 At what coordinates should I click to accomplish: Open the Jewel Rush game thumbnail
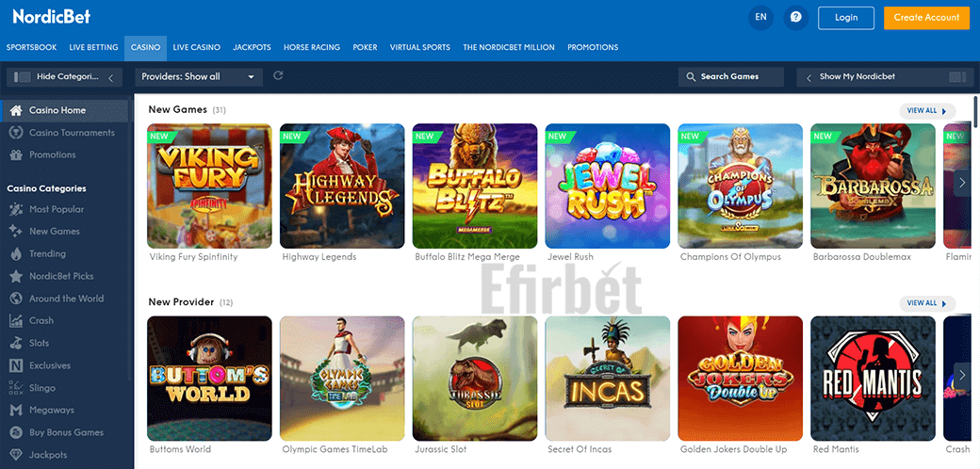click(x=608, y=186)
